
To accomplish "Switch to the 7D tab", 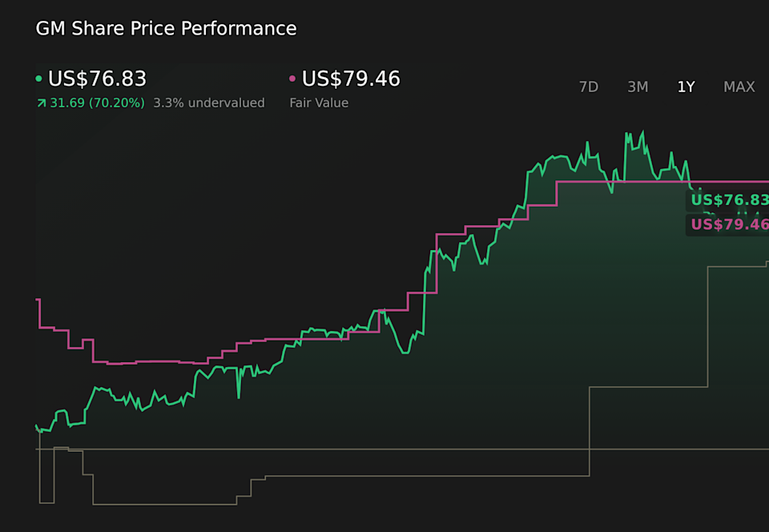I will (x=588, y=87).
